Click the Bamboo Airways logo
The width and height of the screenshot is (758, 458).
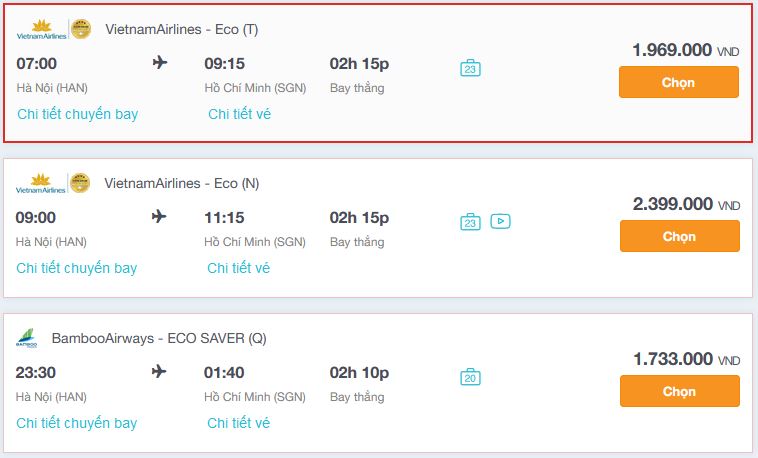(27, 338)
